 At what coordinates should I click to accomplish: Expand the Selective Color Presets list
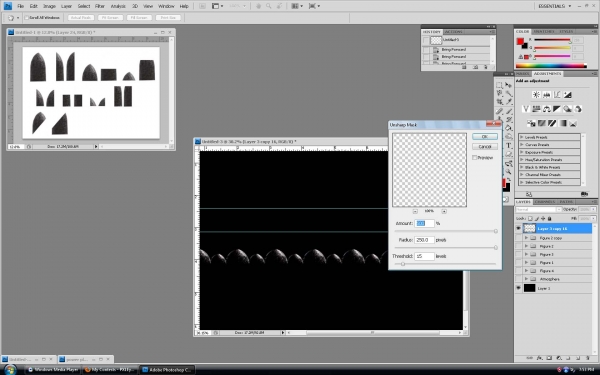[x=522, y=183]
